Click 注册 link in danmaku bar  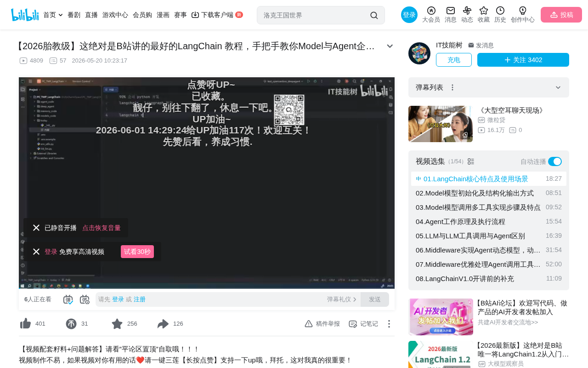(140, 299)
